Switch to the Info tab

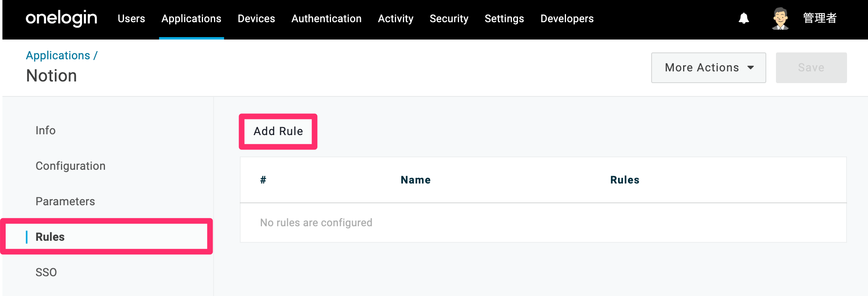coord(46,130)
